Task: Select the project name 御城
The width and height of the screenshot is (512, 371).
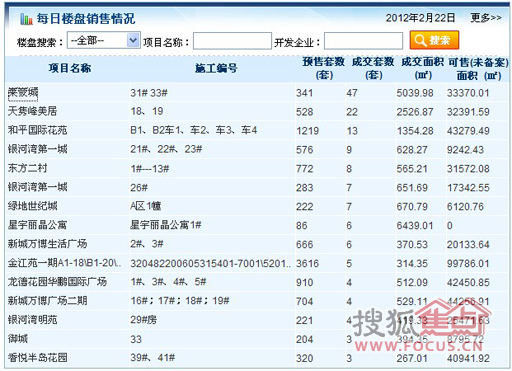Action: pyautogui.click(x=18, y=339)
